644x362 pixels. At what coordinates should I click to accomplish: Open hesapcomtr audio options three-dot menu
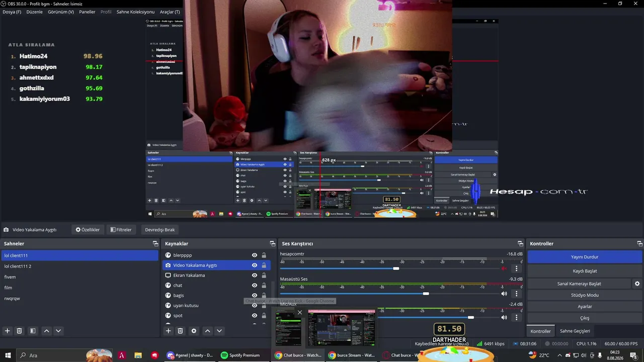(x=516, y=268)
